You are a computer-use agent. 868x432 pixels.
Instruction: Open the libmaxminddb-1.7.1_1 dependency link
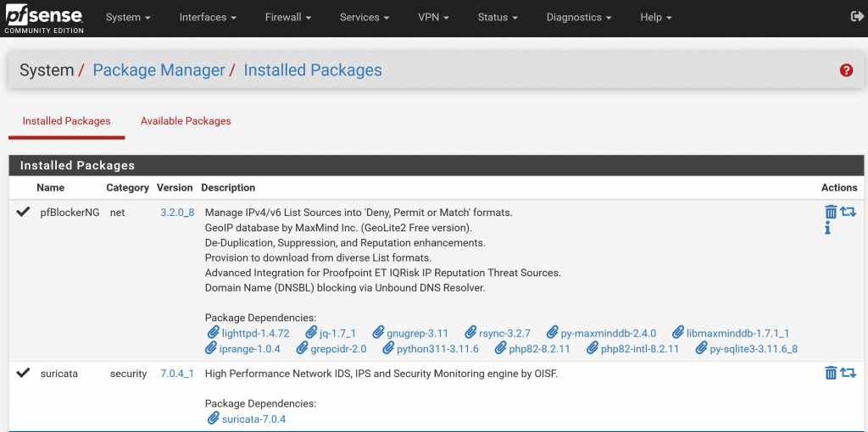[738, 334]
